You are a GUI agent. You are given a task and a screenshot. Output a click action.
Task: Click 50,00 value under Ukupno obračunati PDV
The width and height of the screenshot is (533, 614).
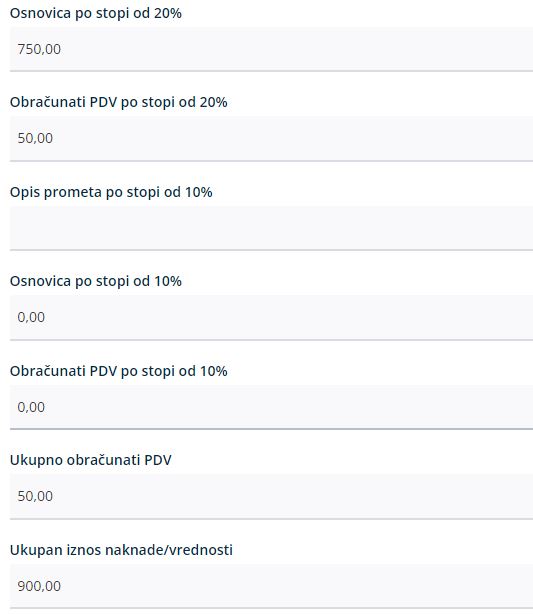[x=35, y=496]
